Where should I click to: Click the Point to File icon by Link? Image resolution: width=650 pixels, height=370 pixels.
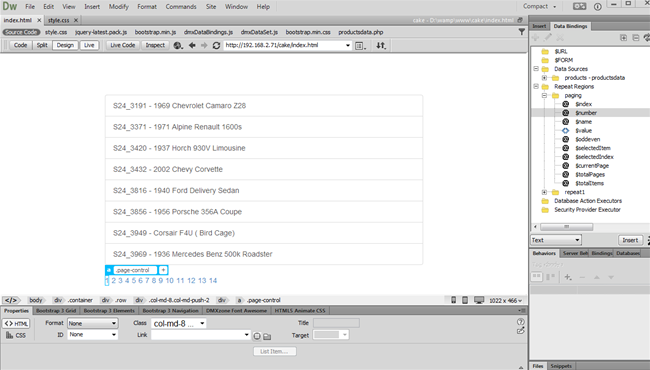pos(257,336)
